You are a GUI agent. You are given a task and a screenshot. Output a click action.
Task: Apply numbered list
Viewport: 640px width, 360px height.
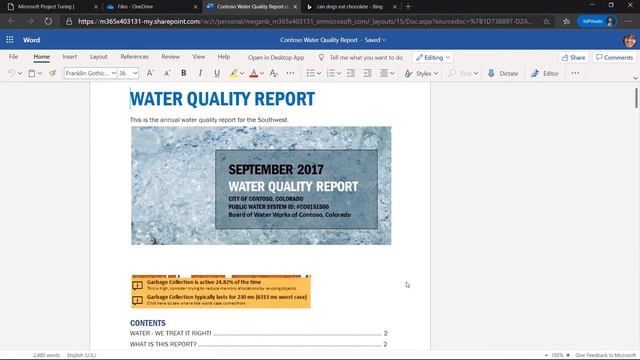coord(331,73)
